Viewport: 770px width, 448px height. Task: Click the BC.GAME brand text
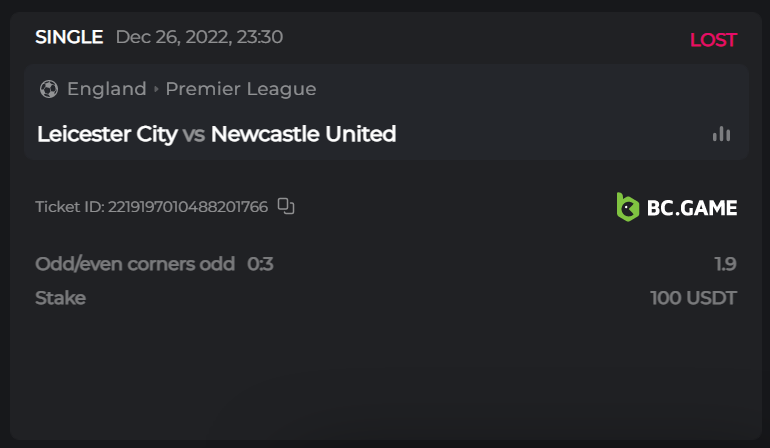click(692, 208)
